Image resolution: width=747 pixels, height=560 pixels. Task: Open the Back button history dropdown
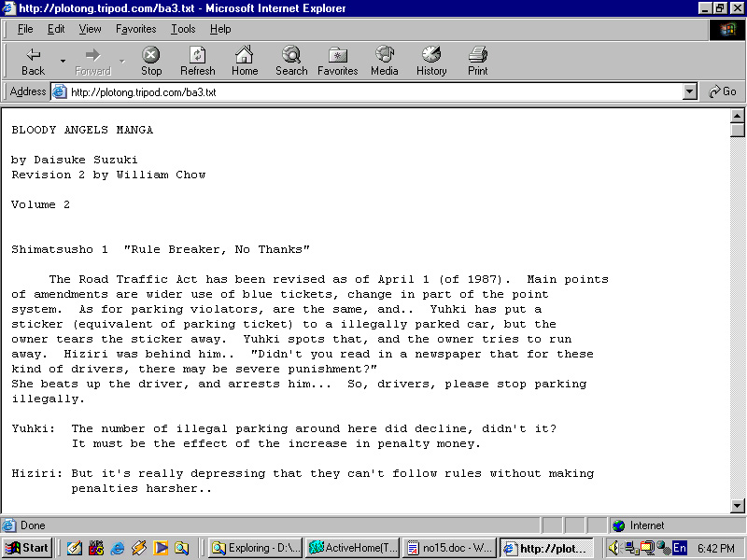pos(63,62)
